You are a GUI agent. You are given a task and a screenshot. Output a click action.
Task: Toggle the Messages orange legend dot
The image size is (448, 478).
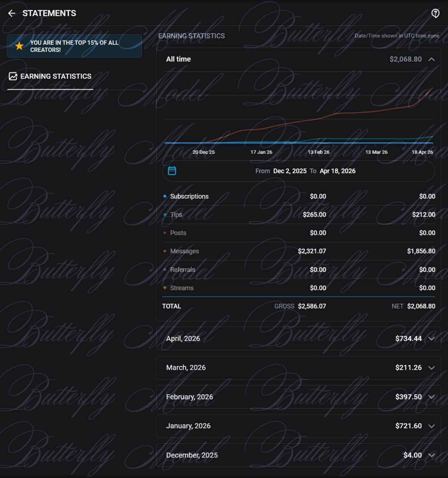165,251
